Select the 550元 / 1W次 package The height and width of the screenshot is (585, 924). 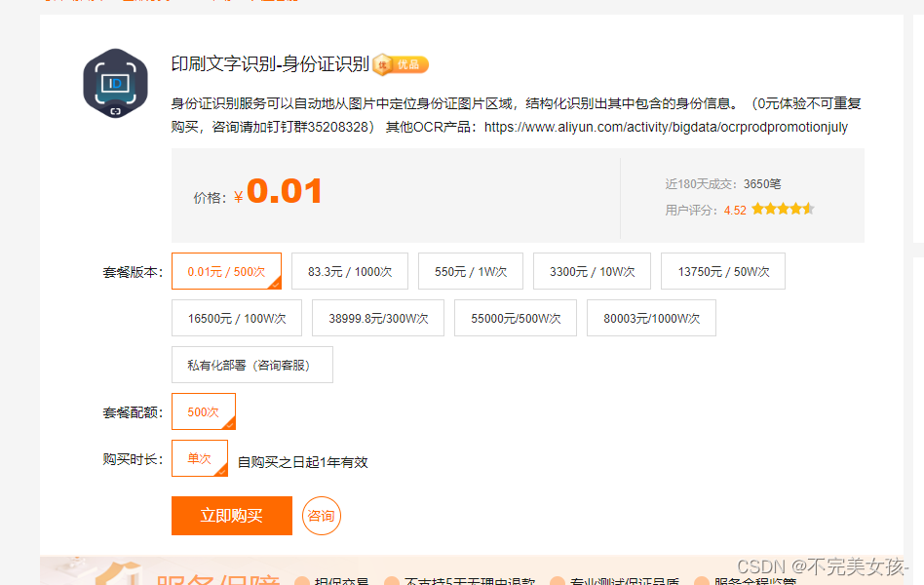(471, 271)
